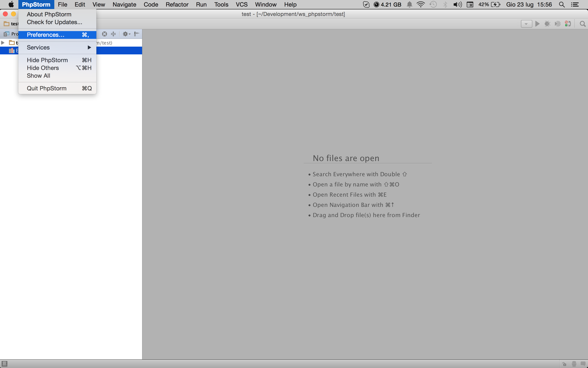Open the Help menu

[290, 4]
